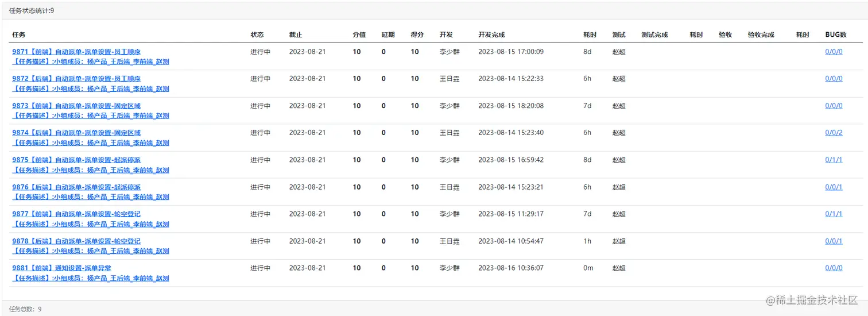The width and height of the screenshot is (868, 316).
Task: Open task 9874 后端 固定区域 link
Action: point(76,133)
